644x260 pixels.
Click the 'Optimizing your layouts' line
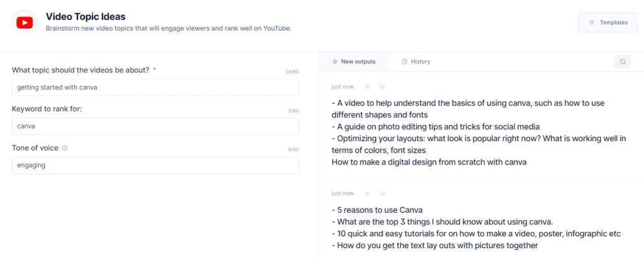479,144
